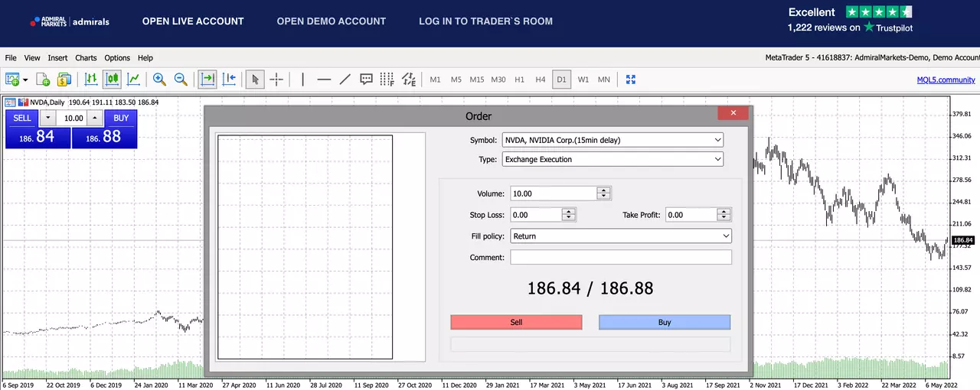Open the Help menu
The image size is (980, 390).
[145, 58]
